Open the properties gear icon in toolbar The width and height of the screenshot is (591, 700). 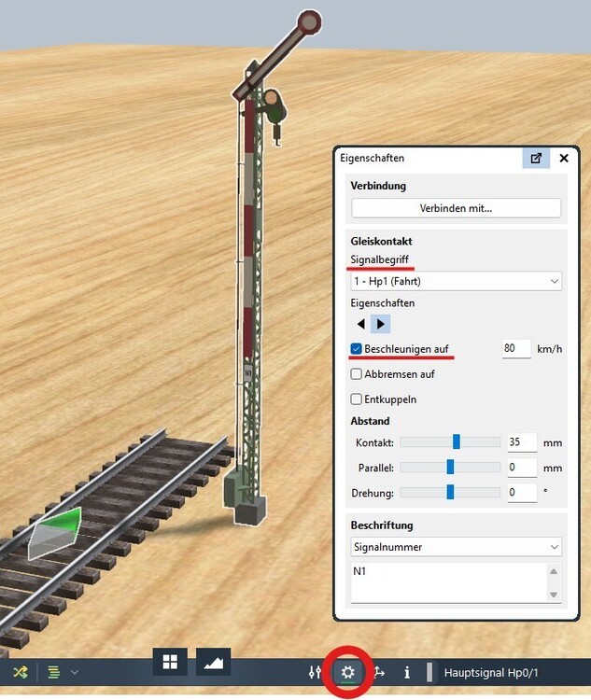coord(347,672)
